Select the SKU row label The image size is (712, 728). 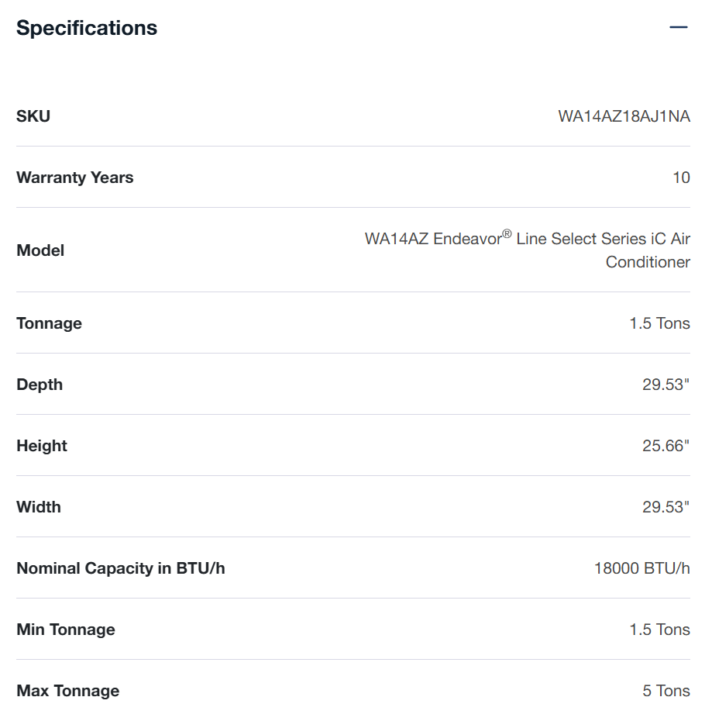(x=33, y=116)
